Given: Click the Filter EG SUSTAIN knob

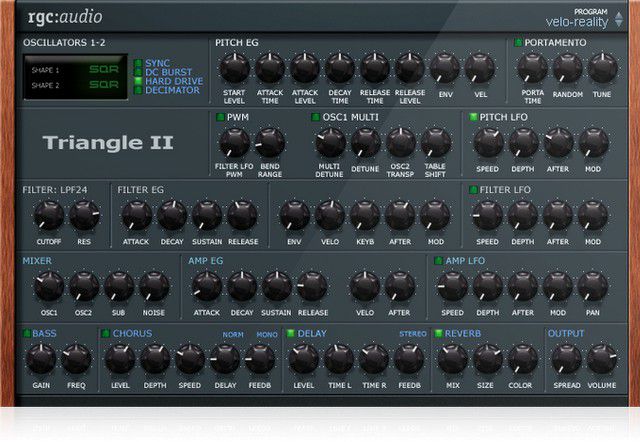Looking at the screenshot, I should [x=207, y=215].
